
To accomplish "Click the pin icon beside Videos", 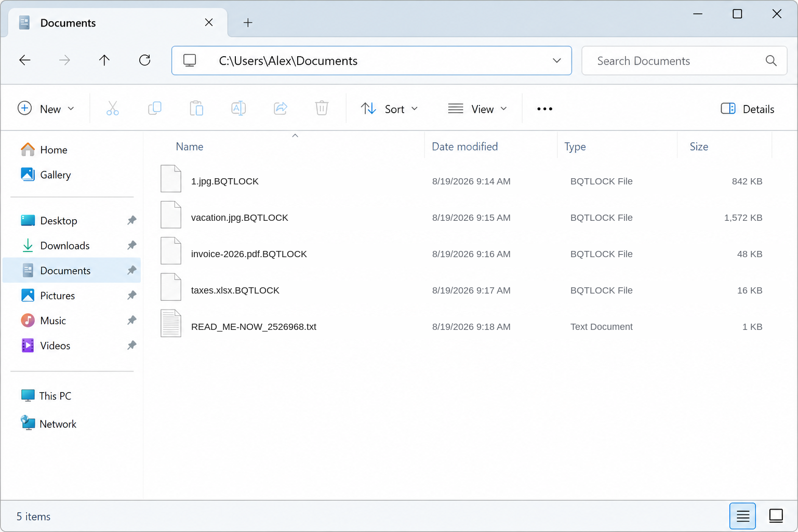I will pos(132,345).
